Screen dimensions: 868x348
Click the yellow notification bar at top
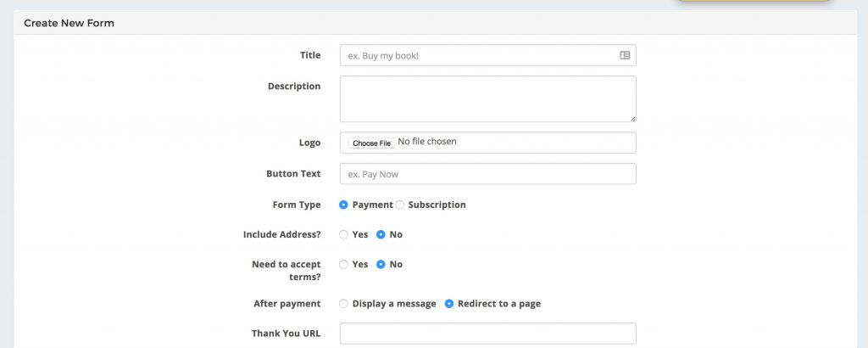click(x=754, y=1)
